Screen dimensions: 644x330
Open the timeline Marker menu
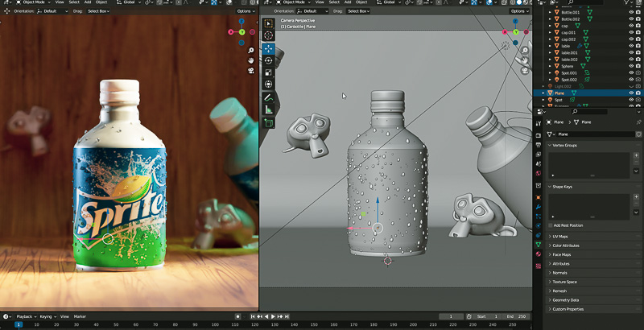coord(80,316)
